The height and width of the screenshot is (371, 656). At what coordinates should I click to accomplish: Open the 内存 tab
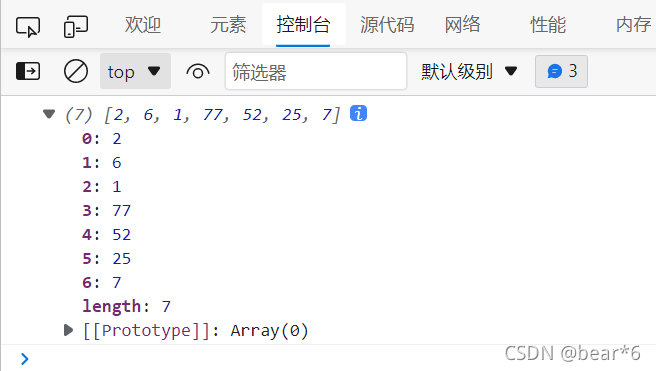pyautogui.click(x=633, y=25)
